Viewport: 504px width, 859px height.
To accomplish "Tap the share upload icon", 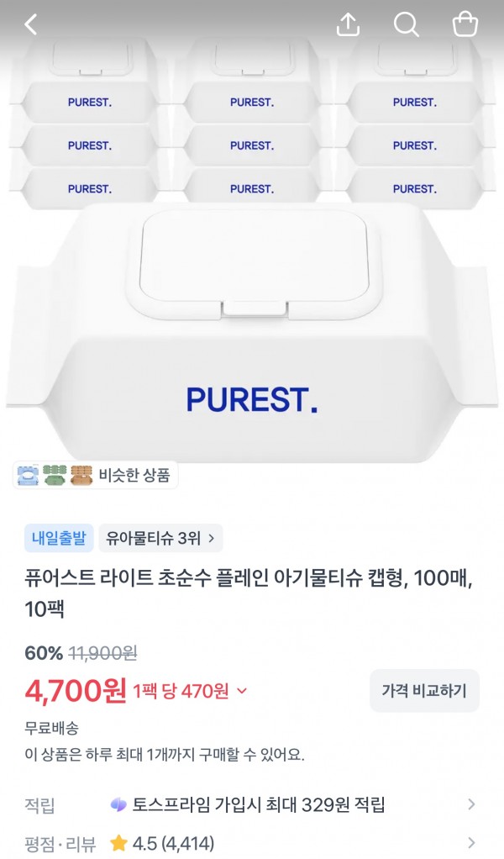I will tap(348, 24).
